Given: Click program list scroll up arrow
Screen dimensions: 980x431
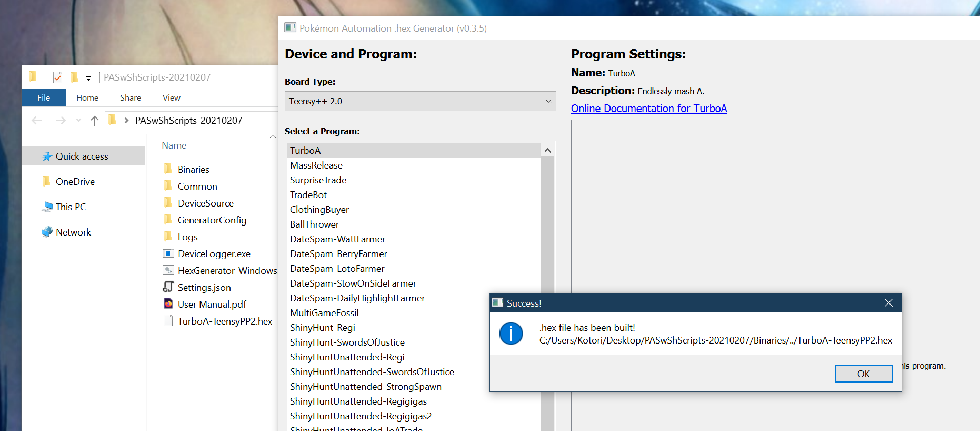Looking at the screenshot, I should [547, 150].
